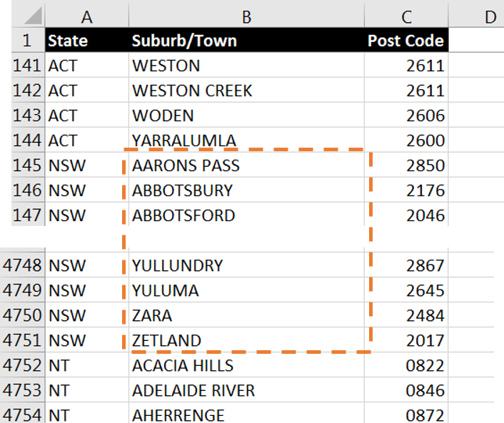Select the ABBOTSFORD cell
The width and height of the screenshot is (504, 423).
246,215
